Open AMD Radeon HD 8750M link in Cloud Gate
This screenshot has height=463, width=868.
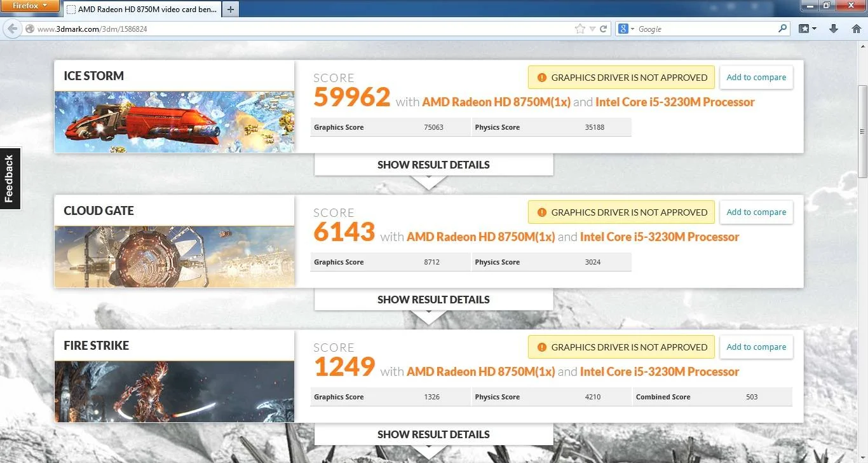coord(480,237)
